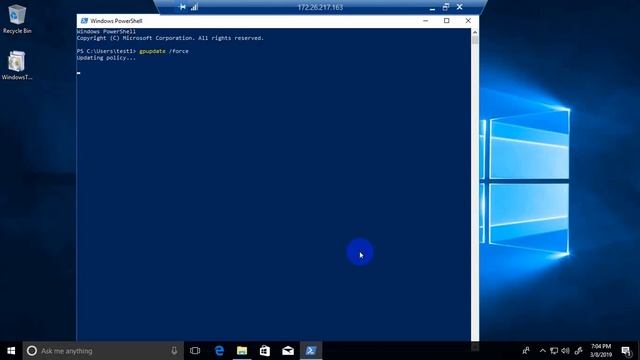This screenshot has height=360, width=640.
Task: Show hidden system tray icons
Action: [542, 351]
